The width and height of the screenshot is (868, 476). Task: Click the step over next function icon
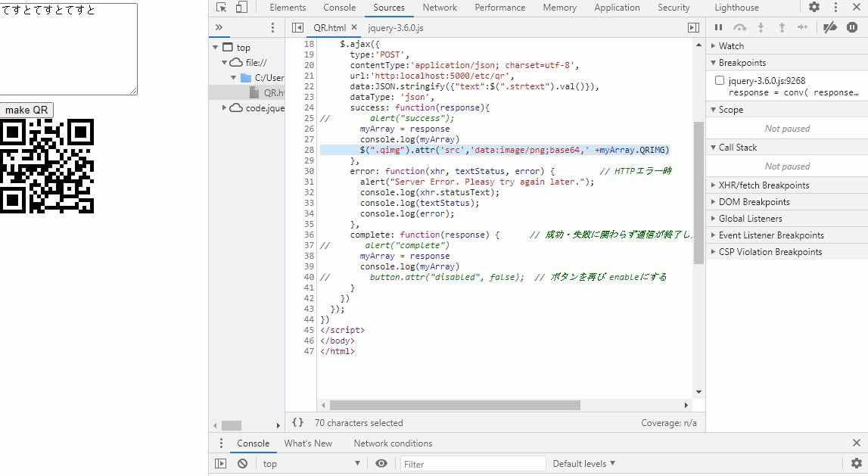739,27
